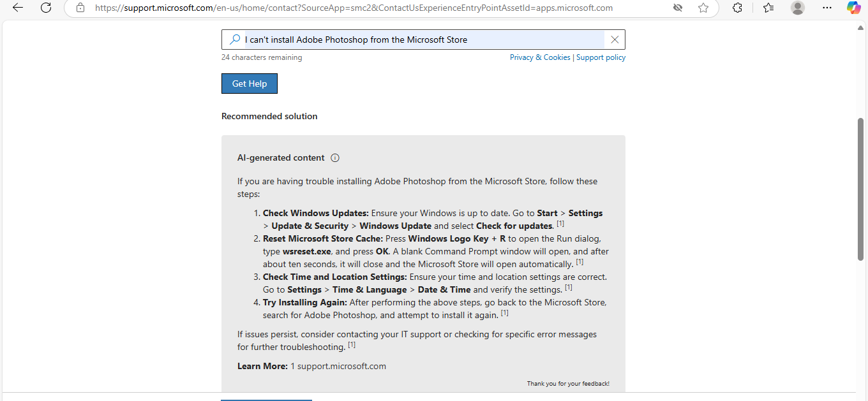This screenshot has height=401, width=868.
Task: Open the Favorites list icon
Action: [767, 8]
